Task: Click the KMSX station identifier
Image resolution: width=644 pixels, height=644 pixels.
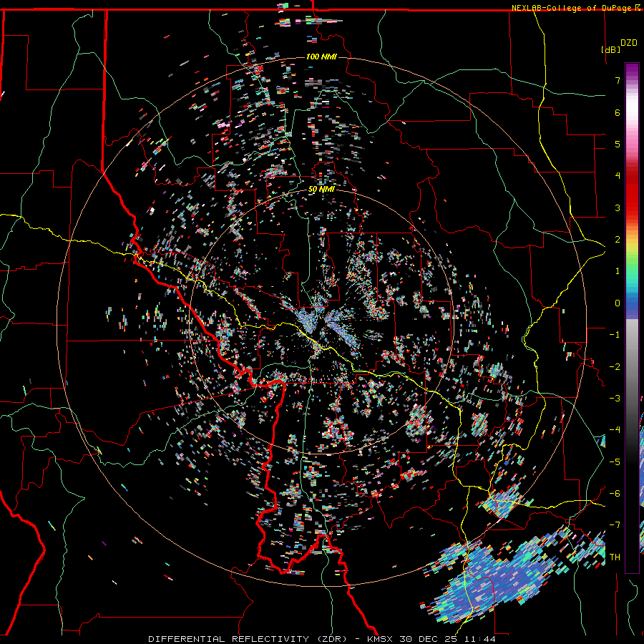Action: point(381,639)
